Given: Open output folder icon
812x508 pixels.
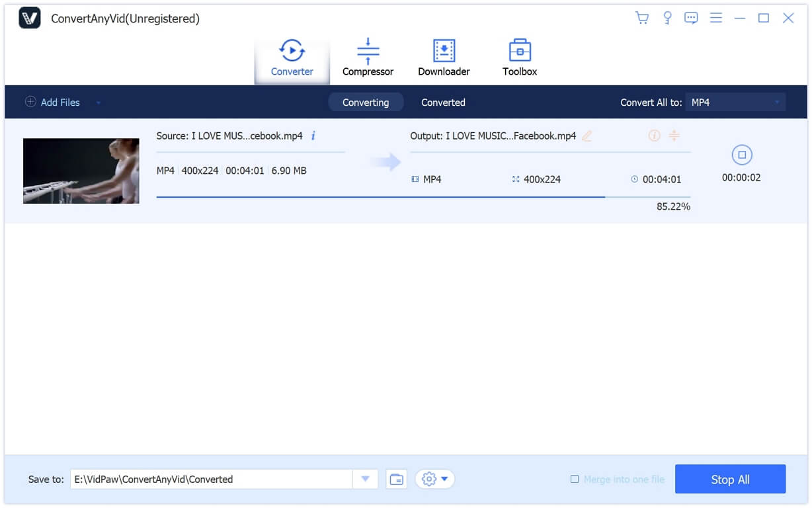Looking at the screenshot, I should pyautogui.click(x=396, y=479).
